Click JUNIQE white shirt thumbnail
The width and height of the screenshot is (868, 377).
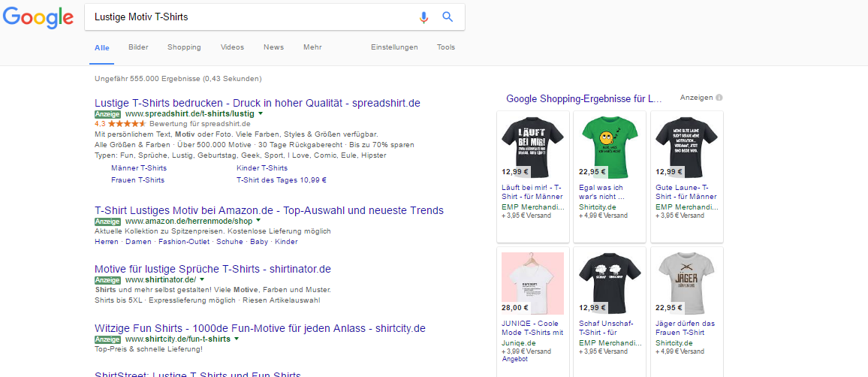pyautogui.click(x=532, y=283)
